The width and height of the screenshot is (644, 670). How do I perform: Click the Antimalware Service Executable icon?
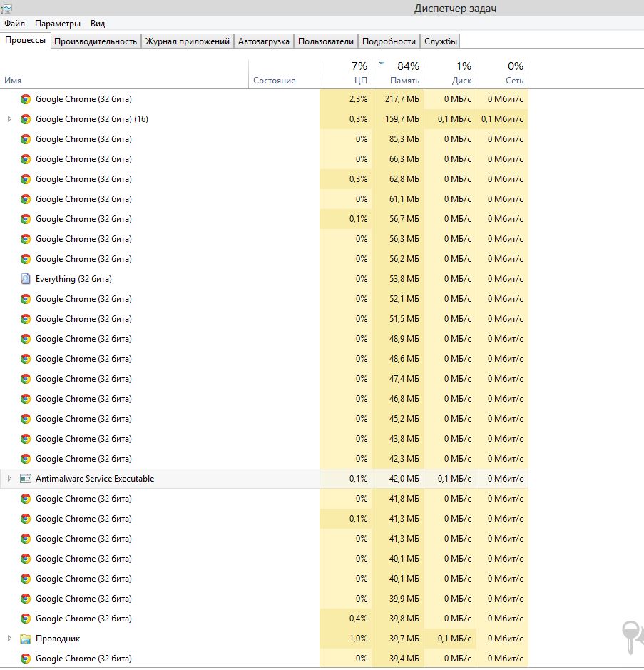point(26,479)
